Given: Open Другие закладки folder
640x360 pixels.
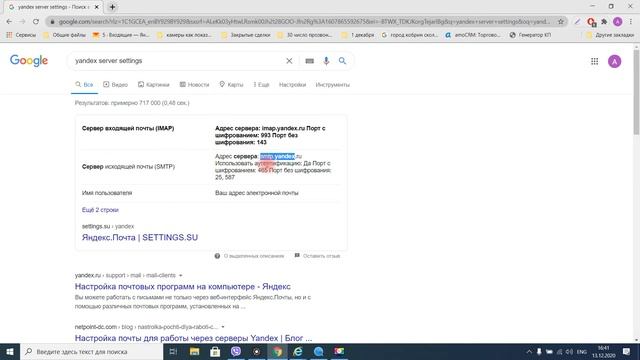Looking at the screenshot, I should point(610,35).
